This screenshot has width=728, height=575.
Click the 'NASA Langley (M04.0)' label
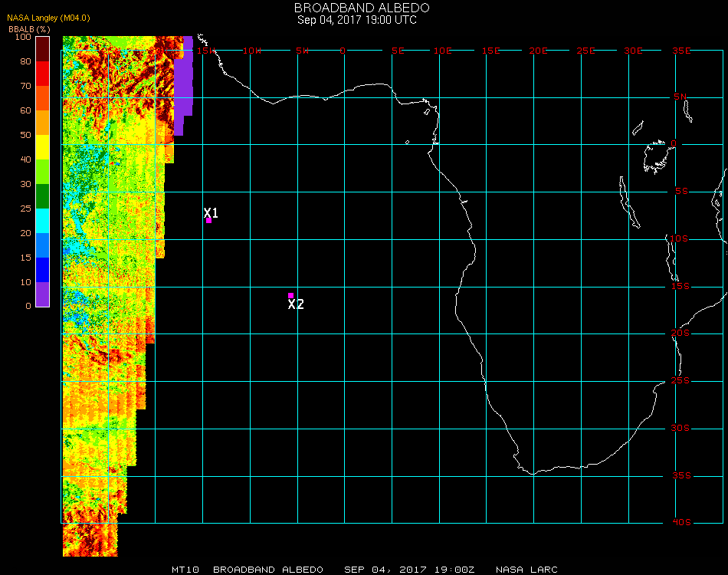48,18
